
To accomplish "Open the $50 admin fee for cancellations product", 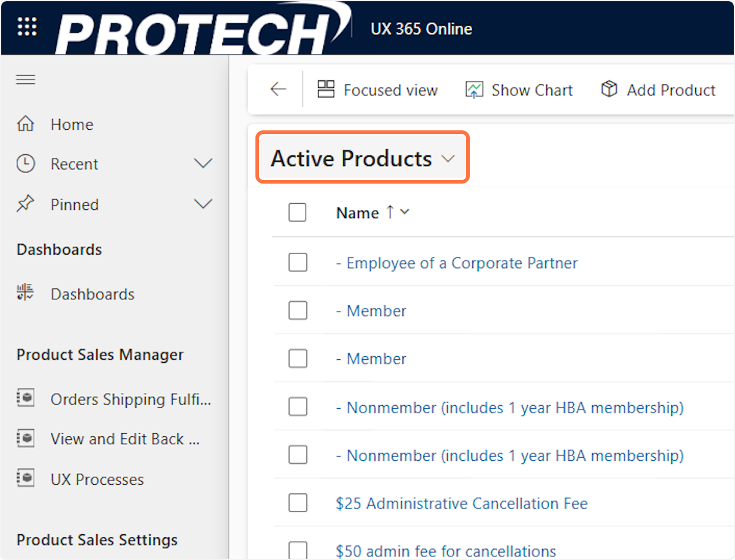I will click(446, 551).
